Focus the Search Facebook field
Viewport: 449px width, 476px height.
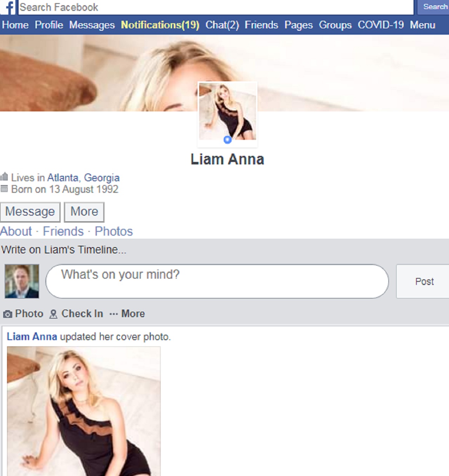[216, 7]
